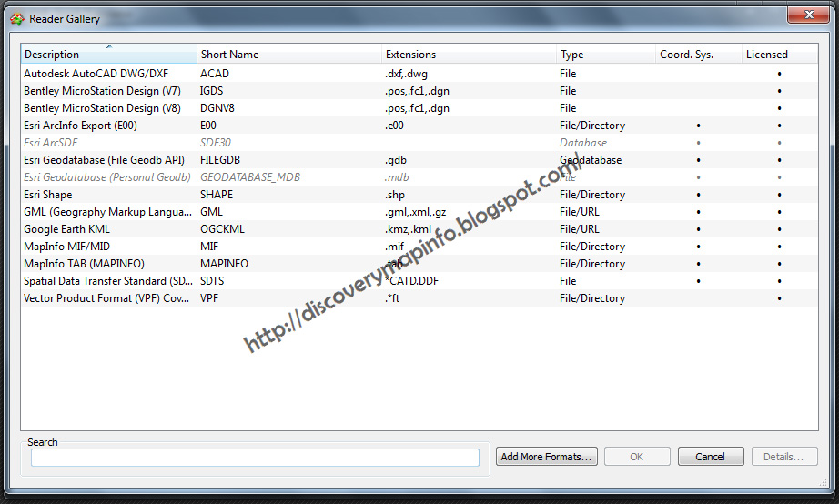Click the Reader Gallery title bar icon
The height and width of the screenshot is (504, 839).
[x=16, y=19]
